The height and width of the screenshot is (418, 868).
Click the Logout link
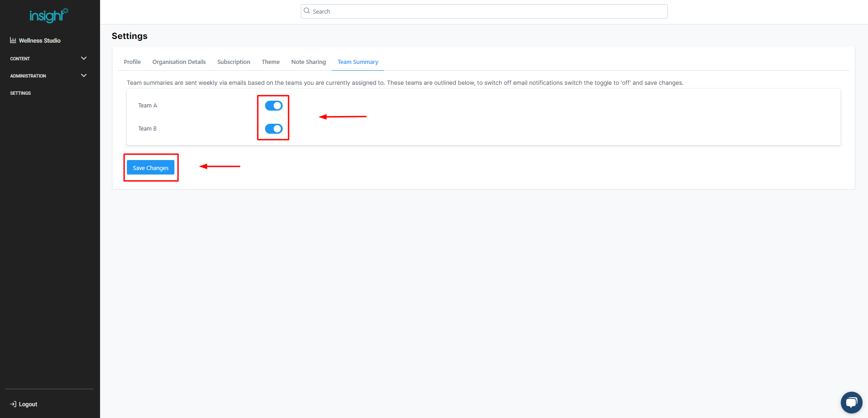pyautogui.click(x=28, y=404)
